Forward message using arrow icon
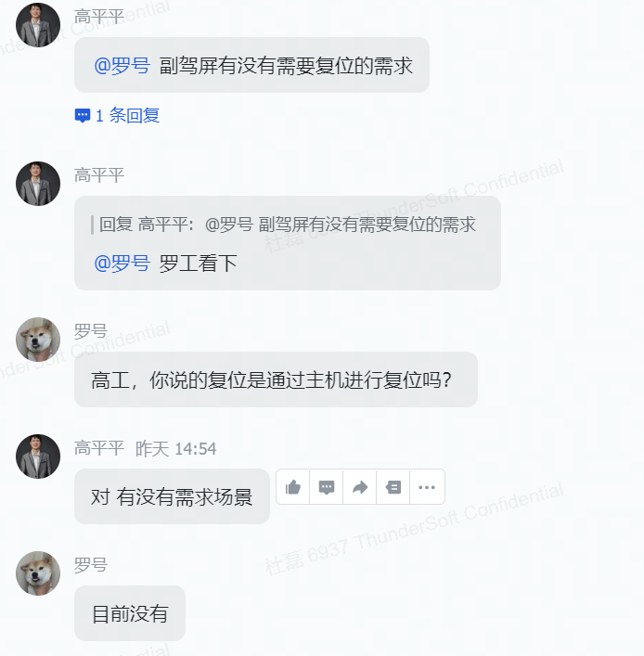 [x=360, y=487]
